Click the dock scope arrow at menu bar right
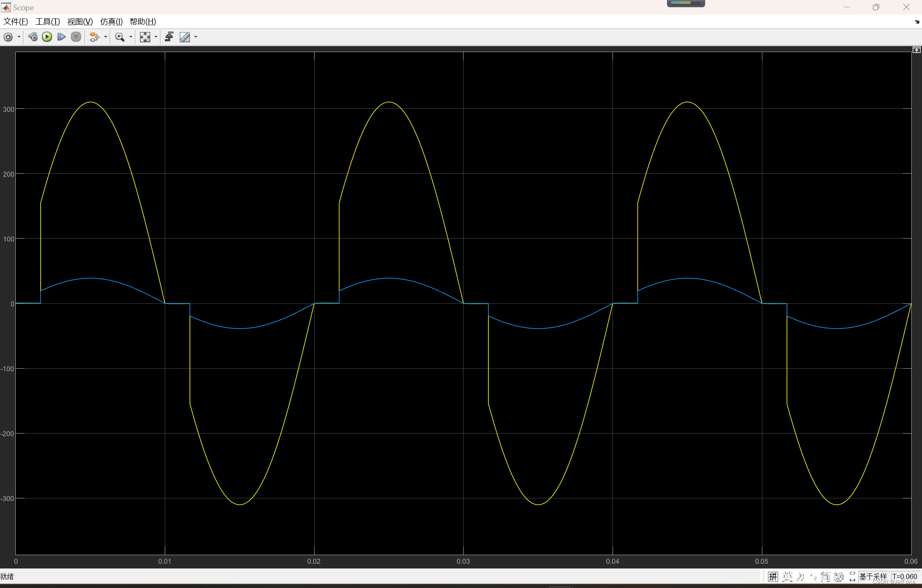 pyautogui.click(x=917, y=22)
